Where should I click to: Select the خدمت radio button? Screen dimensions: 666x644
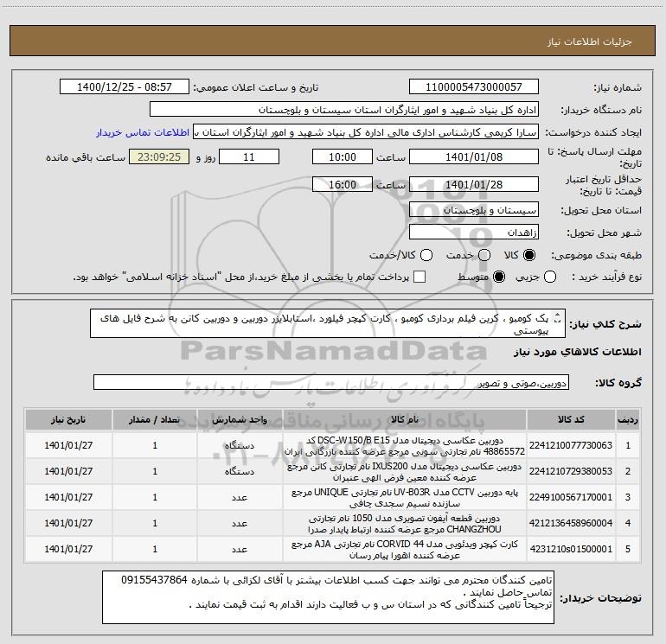(x=484, y=255)
